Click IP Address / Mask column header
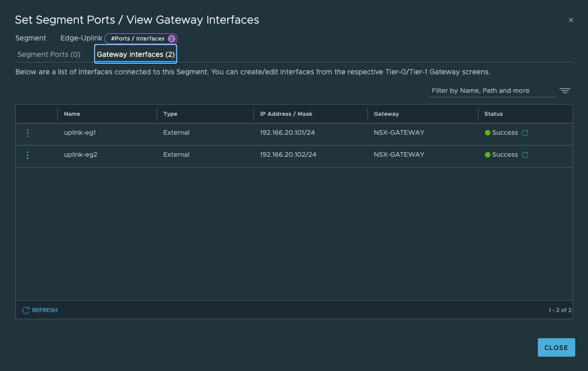Screen dimensions: 588x371 pyautogui.click(x=286, y=114)
